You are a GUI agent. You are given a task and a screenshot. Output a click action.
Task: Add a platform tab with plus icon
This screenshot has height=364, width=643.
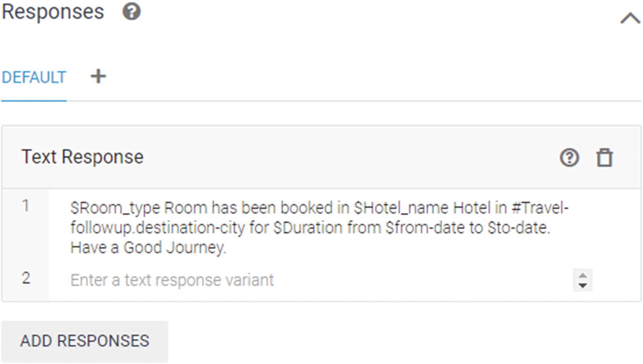(x=98, y=76)
